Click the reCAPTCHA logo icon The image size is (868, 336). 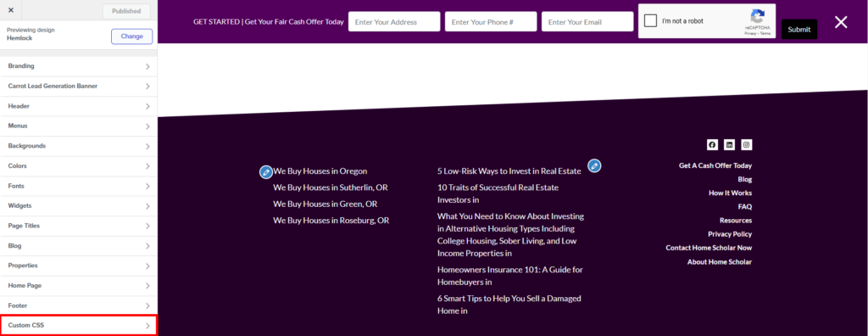(758, 15)
